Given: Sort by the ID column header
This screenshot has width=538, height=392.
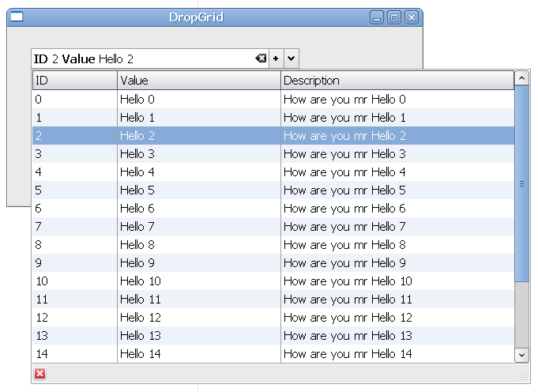Looking at the screenshot, I should tap(74, 81).
